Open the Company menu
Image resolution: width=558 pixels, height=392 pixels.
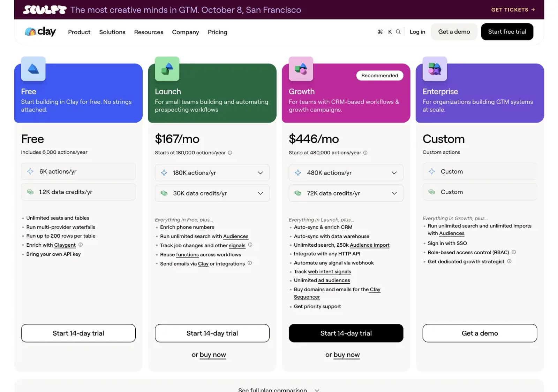click(x=186, y=32)
